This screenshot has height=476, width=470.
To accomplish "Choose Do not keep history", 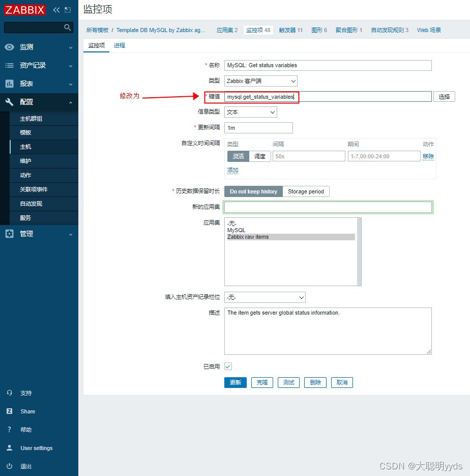I will 253,191.
